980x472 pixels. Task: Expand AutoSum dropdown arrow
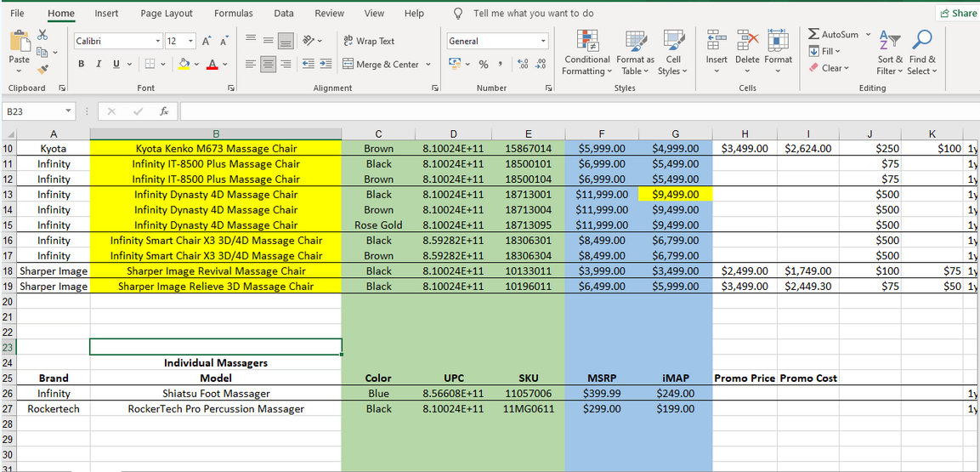pos(868,34)
